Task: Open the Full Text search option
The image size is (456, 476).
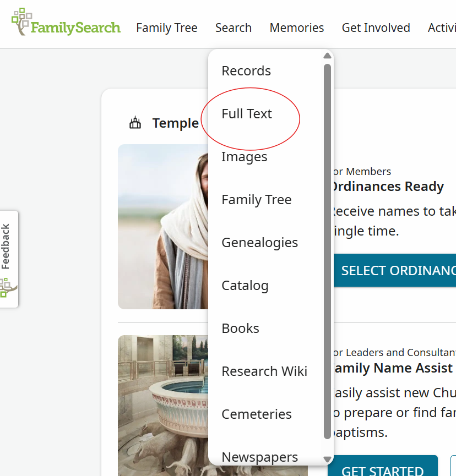Action: pos(246,113)
